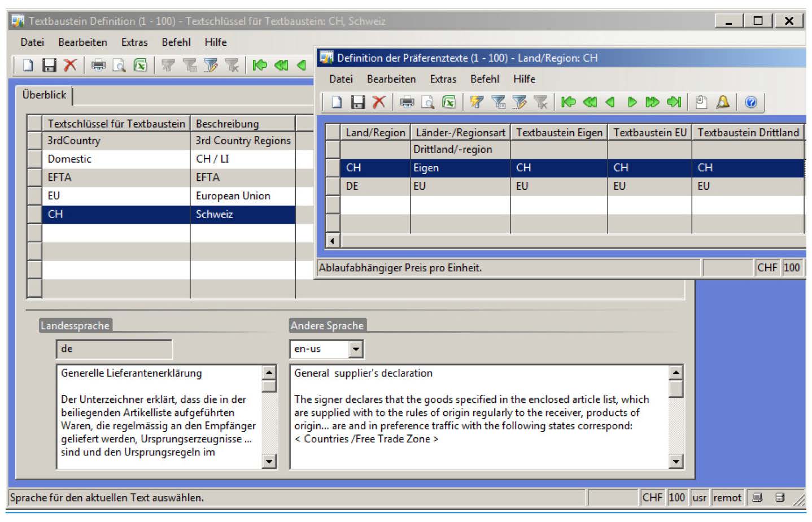Click left scroll arrow in Präferenztexte grid
The width and height of the screenshot is (812, 522).
coord(333,241)
